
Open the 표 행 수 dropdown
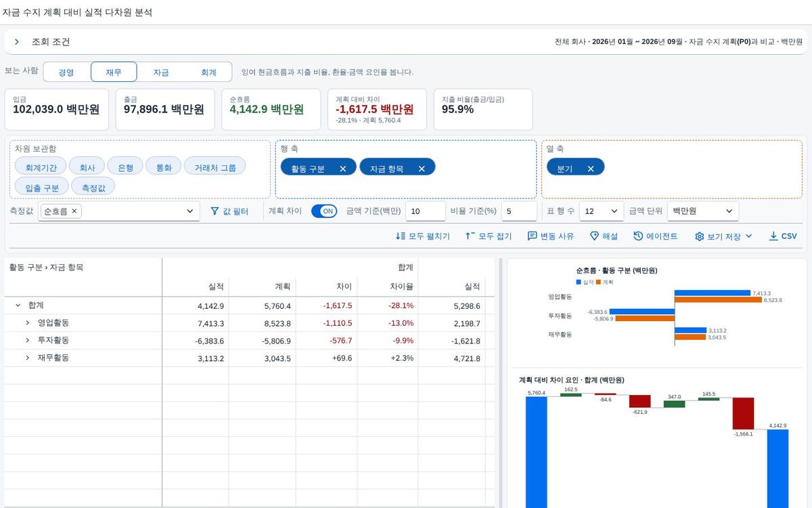click(602, 211)
